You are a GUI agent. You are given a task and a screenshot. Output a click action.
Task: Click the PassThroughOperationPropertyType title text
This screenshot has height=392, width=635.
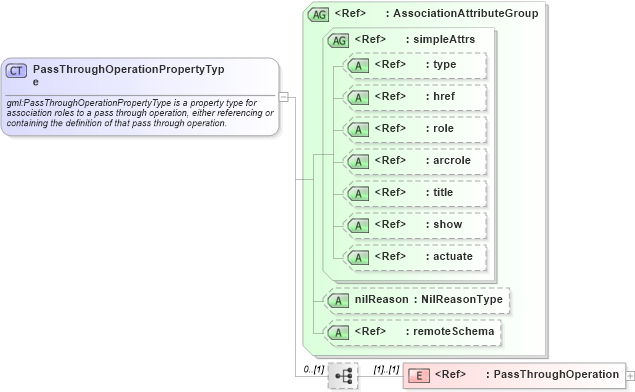pyautogui.click(x=128, y=75)
